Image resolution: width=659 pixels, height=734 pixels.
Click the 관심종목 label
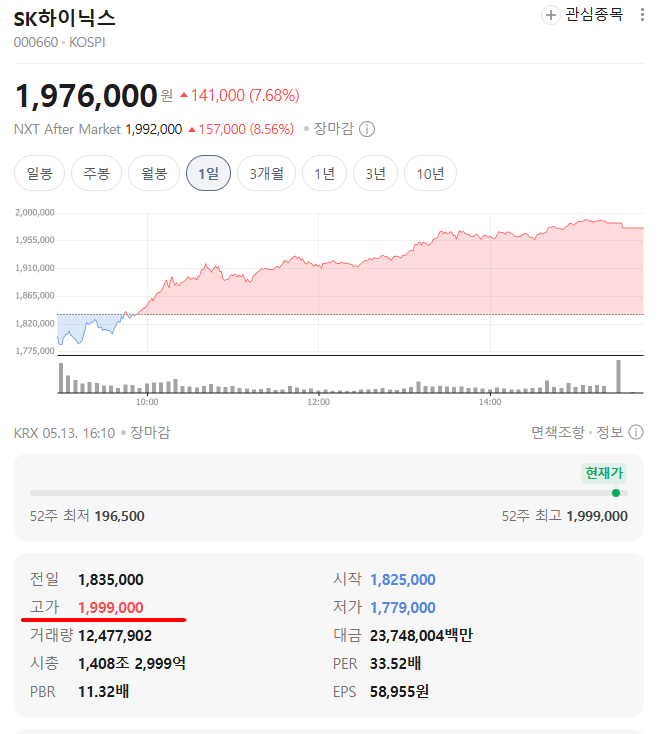pos(594,15)
